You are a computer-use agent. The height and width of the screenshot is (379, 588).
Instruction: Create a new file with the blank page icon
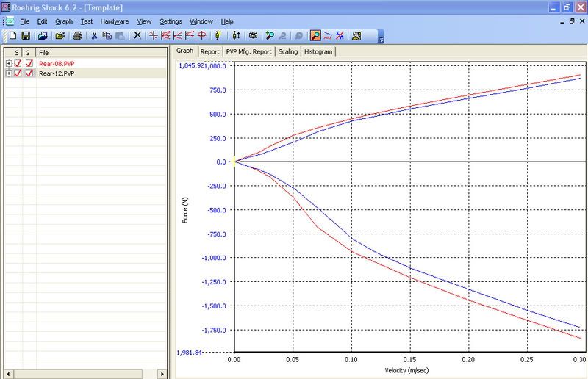point(13,35)
